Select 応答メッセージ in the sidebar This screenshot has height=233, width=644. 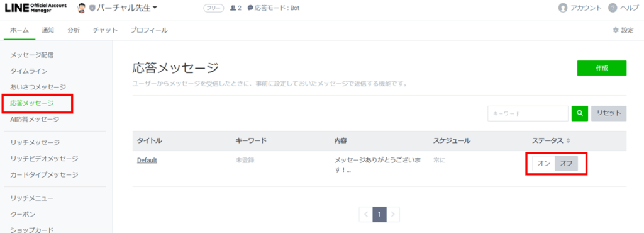click(31, 103)
